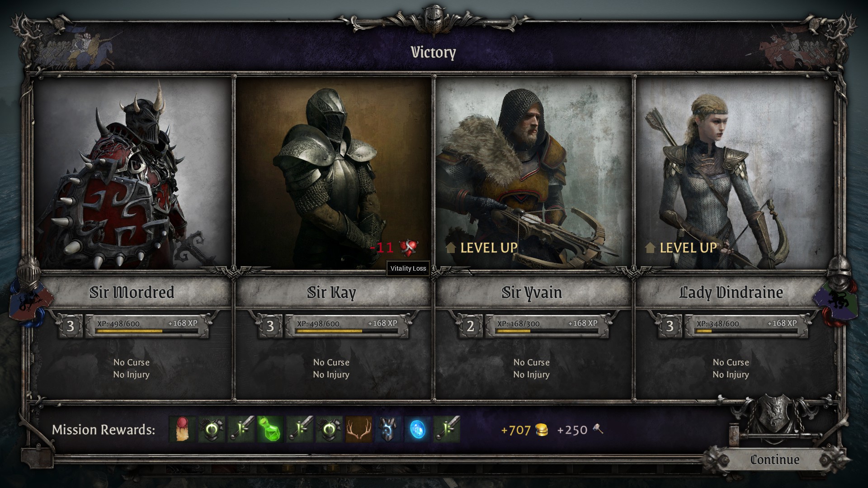Click the gold coins reward icon
This screenshot has width=868, height=488.
(541, 430)
